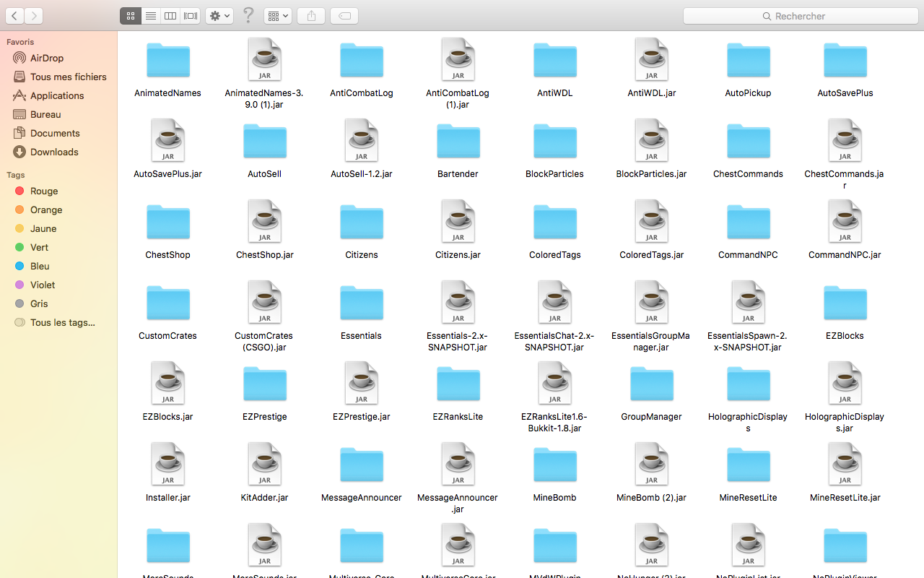Screen dimensions: 924x578
Task: Select the AutoSell-1.2.jar file icon
Action: 362,140
